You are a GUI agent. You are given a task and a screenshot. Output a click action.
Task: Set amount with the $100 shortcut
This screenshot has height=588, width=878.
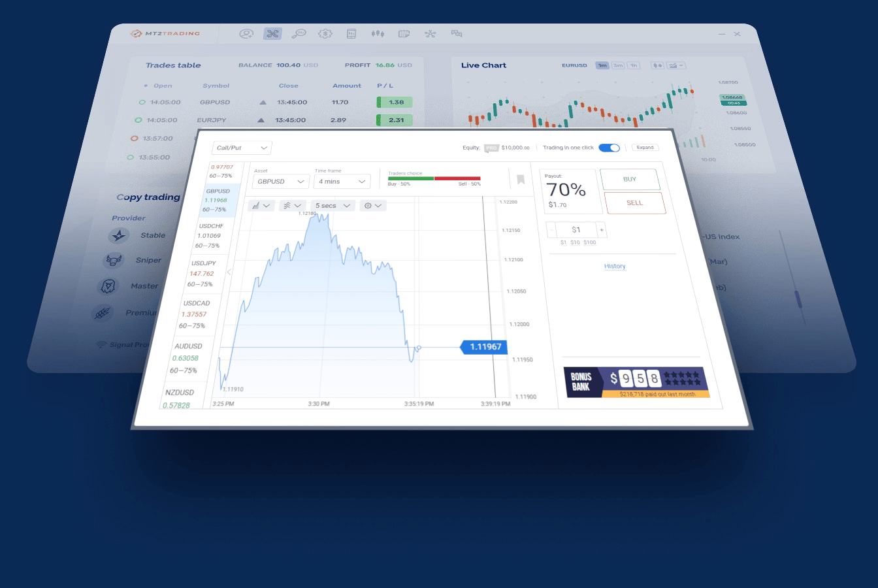pyautogui.click(x=590, y=242)
